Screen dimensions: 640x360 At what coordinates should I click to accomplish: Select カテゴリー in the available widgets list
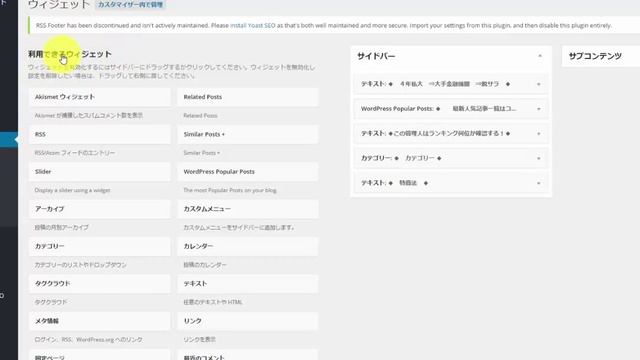pos(100,247)
